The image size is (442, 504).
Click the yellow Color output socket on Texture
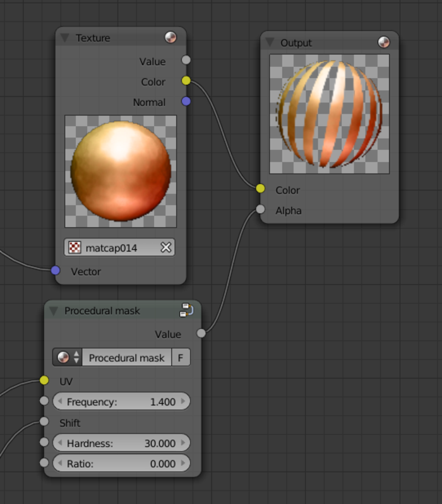186,81
